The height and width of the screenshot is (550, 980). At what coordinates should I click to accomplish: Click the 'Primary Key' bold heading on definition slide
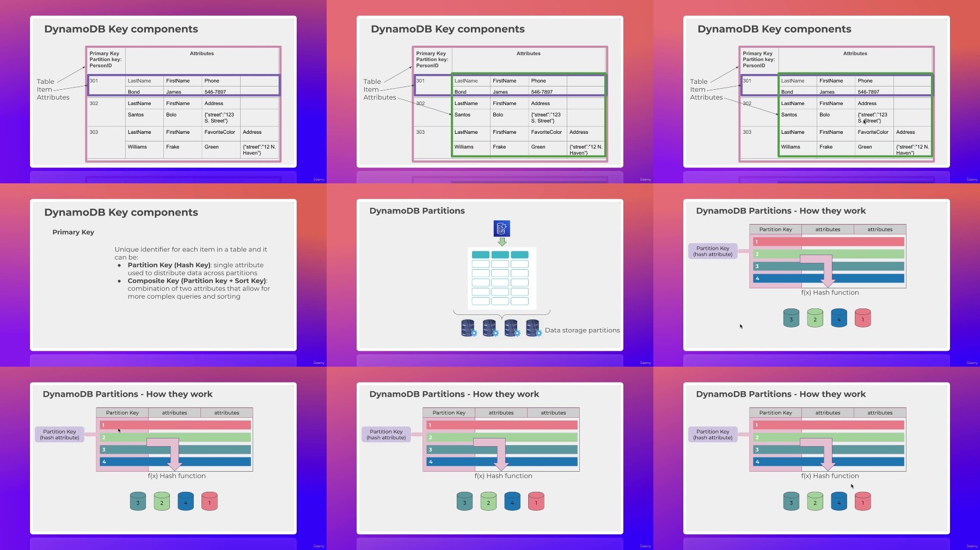tap(73, 232)
